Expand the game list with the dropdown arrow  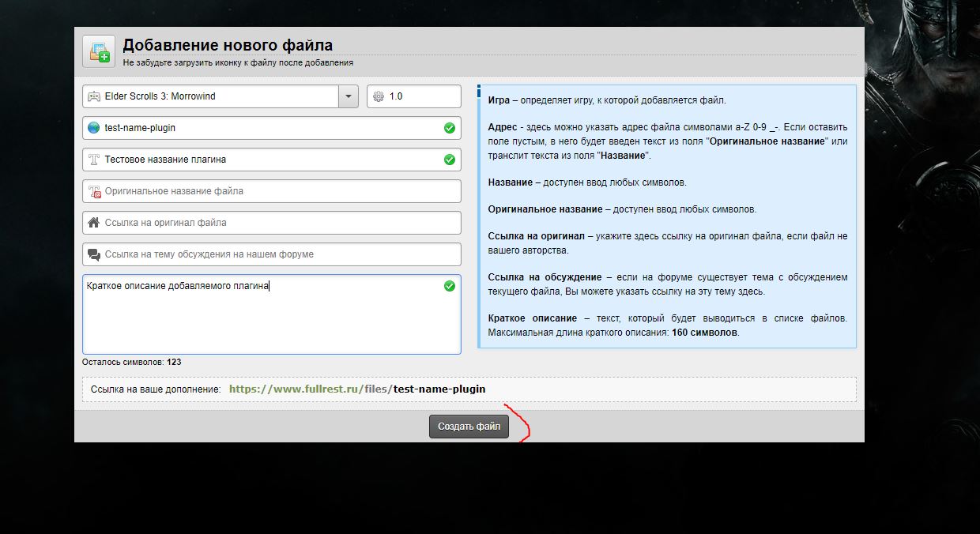click(x=349, y=96)
